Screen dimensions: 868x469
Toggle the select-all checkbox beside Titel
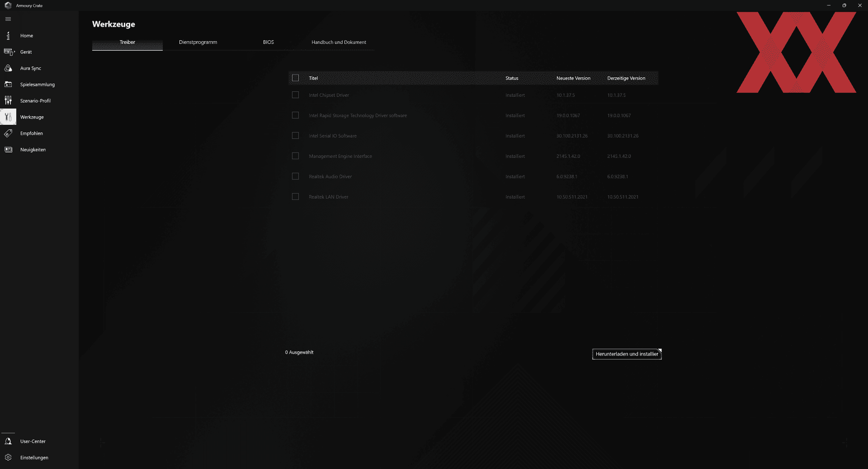(296, 78)
